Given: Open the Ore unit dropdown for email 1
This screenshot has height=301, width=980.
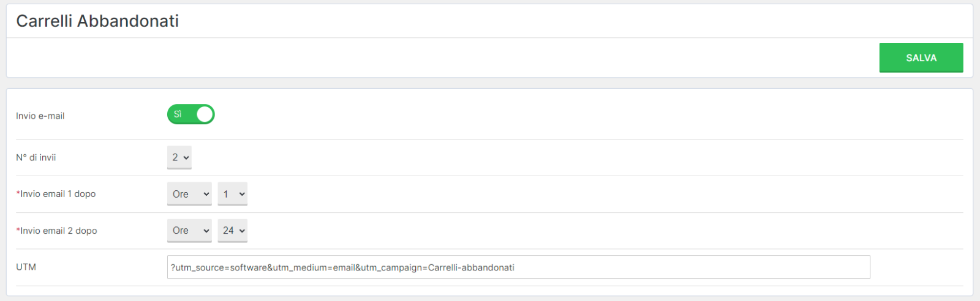Looking at the screenshot, I should click(189, 194).
